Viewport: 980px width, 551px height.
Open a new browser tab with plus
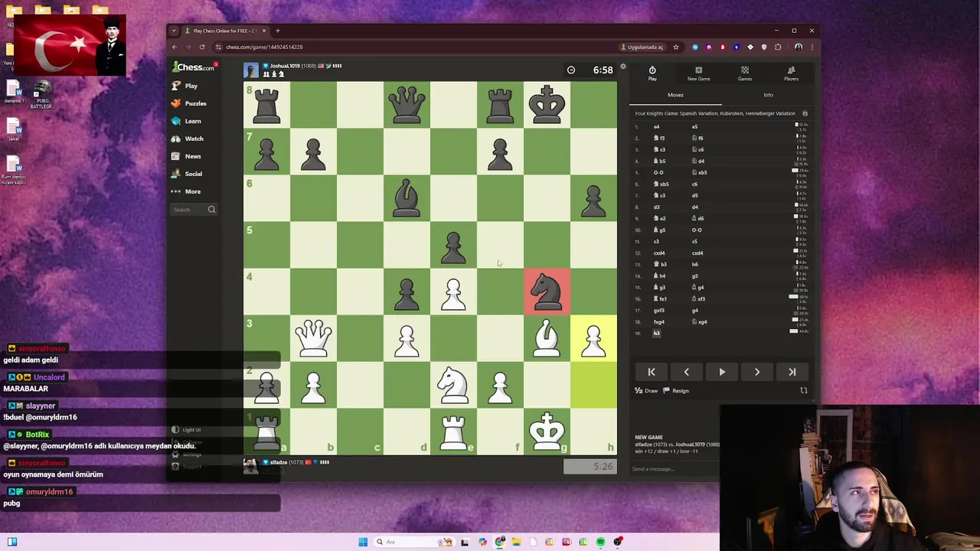click(x=278, y=31)
